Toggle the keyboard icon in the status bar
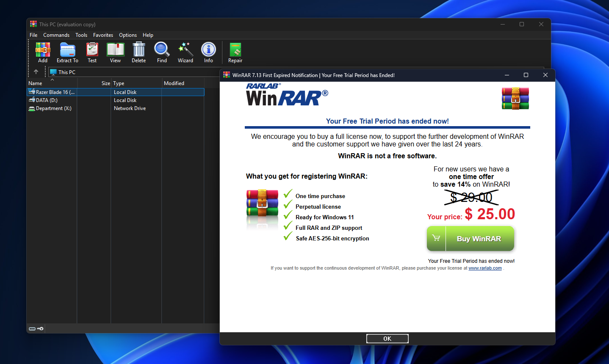The width and height of the screenshot is (609, 364). pos(32,328)
